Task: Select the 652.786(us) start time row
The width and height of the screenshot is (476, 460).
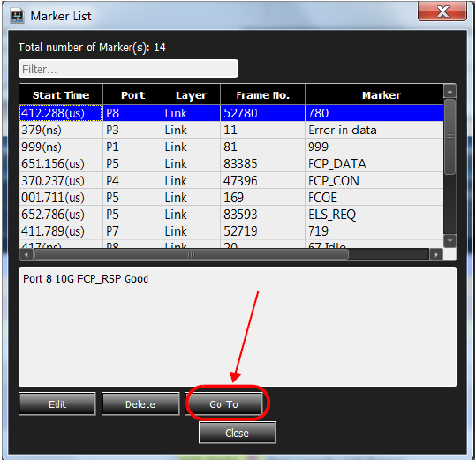Action: (231, 215)
